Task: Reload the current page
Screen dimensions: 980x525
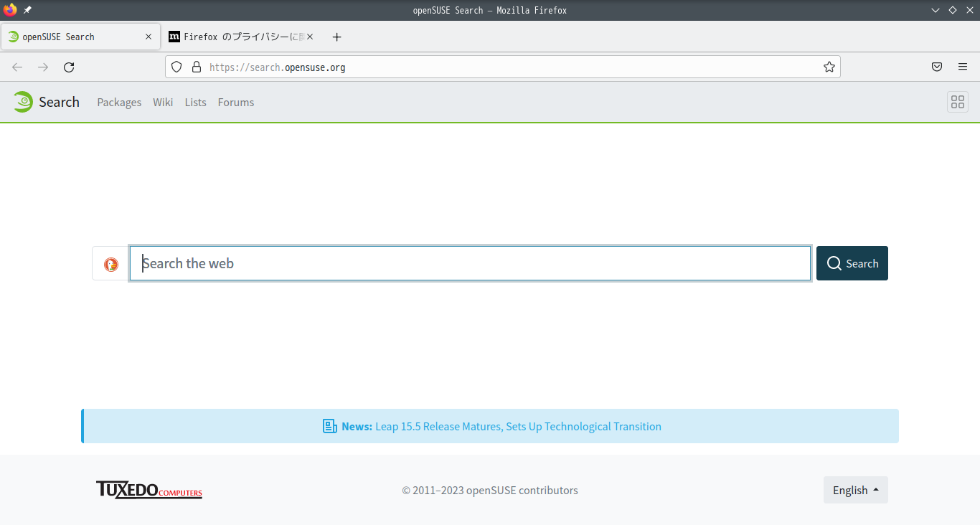Action: point(69,67)
